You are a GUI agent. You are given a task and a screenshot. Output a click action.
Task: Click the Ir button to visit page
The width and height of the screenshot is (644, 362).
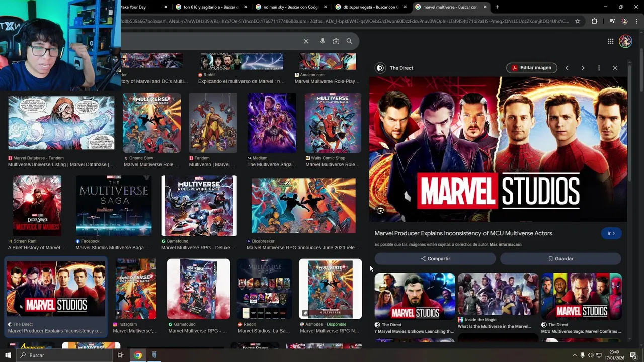click(x=611, y=233)
